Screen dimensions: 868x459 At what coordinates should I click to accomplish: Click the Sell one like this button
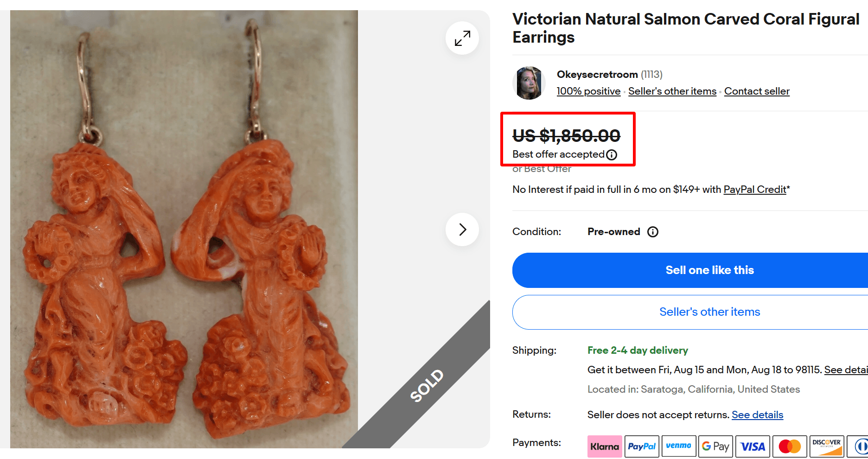710,270
